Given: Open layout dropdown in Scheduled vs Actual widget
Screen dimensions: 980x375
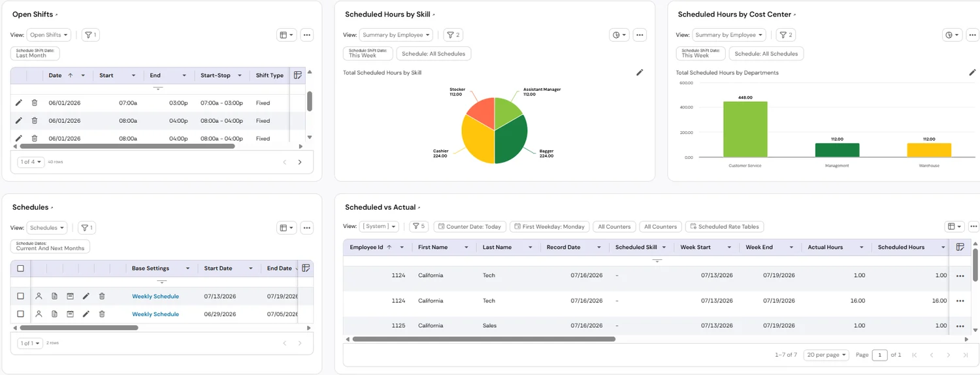Looking at the screenshot, I should click(x=955, y=227).
